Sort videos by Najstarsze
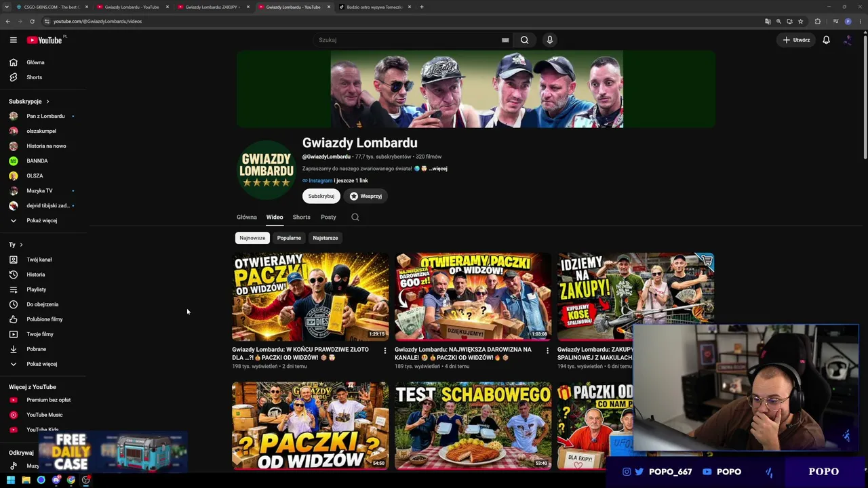This screenshot has height=488, width=868. [325, 238]
